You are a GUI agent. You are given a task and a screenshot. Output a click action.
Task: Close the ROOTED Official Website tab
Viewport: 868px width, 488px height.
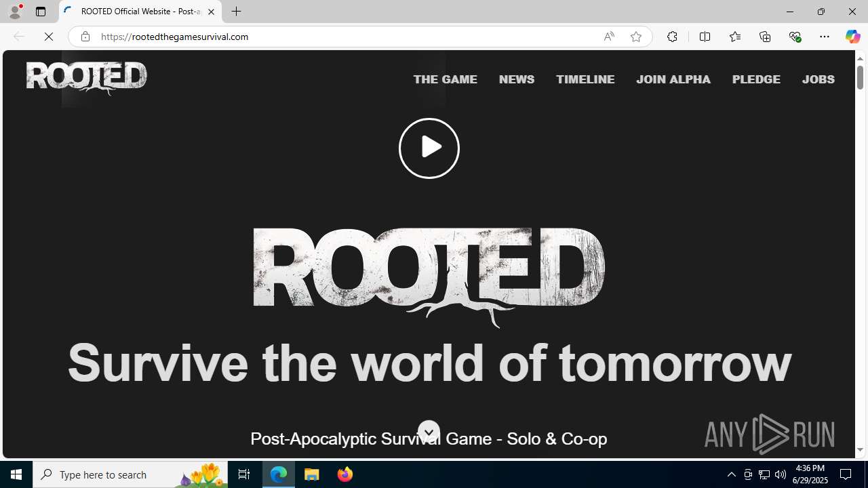coord(211,12)
